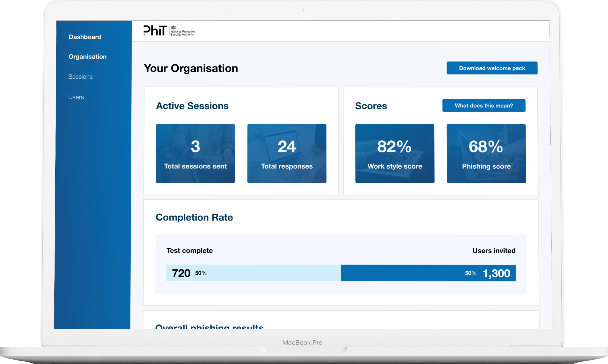Select Organisation in the sidebar
Viewport: 608px width, 364px height.
(87, 56)
